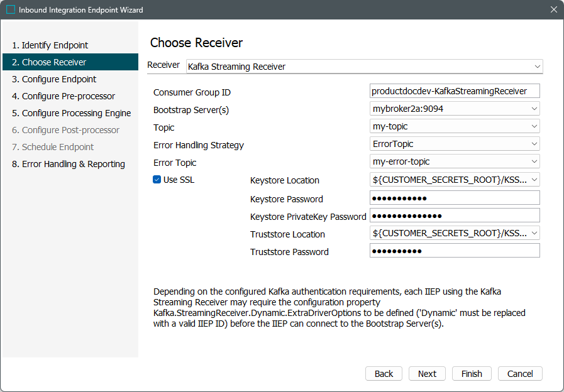This screenshot has height=392, width=564.
Task: Expand Error Handling Strategy dropdown
Action: point(533,144)
